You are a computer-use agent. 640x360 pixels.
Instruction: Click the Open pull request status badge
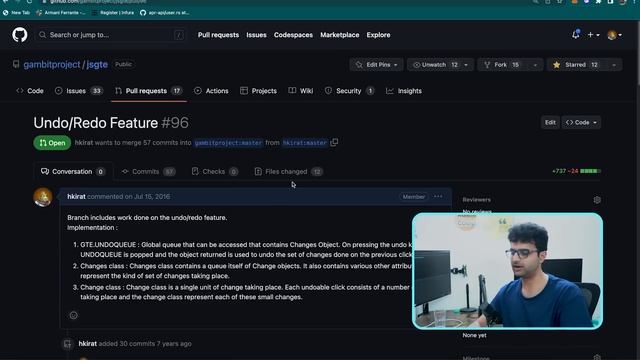click(x=52, y=143)
